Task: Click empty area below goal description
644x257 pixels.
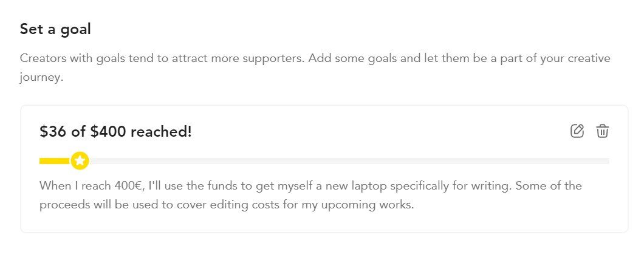Action: [324, 222]
